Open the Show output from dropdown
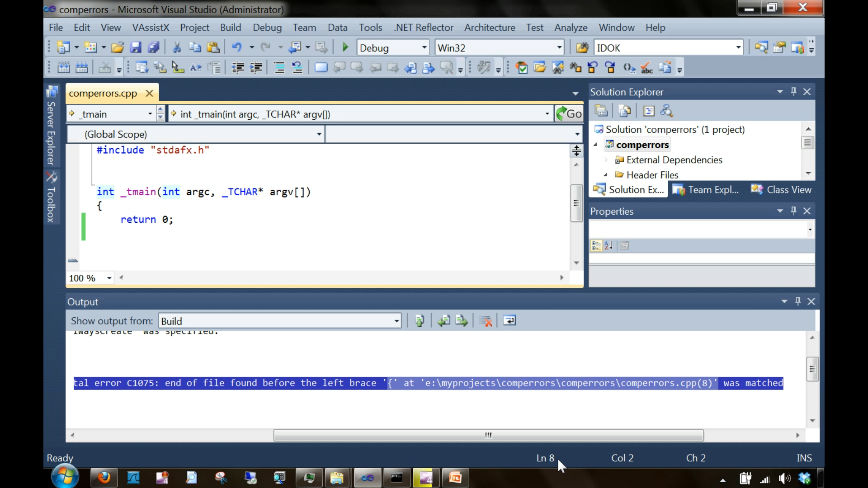Viewport: 868px width, 488px height. [396, 320]
